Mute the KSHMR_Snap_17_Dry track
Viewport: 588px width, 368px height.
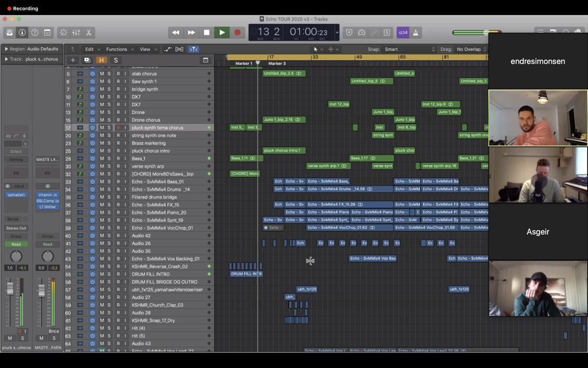pyautogui.click(x=101, y=320)
